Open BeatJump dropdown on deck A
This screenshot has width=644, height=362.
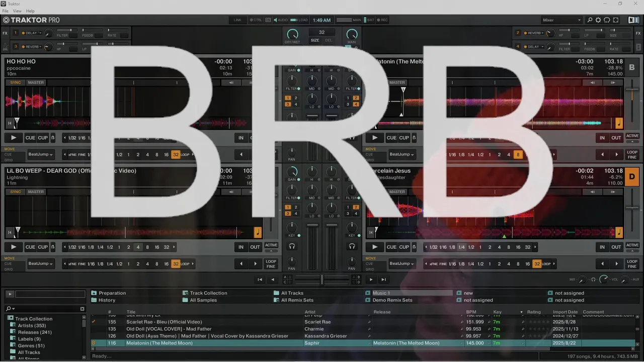(40, 154)
